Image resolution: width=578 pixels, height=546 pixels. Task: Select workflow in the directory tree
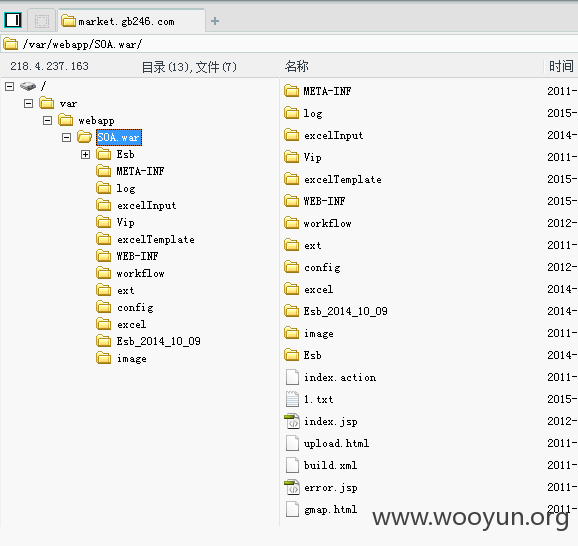(140, 273)
